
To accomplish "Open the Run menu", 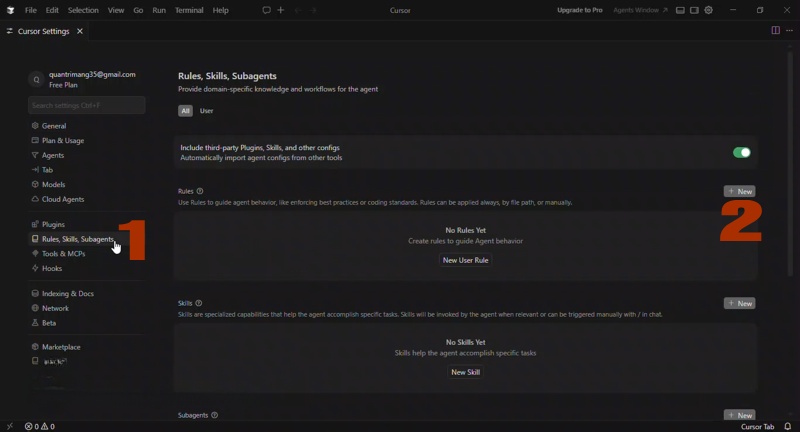I will [159, 10].
